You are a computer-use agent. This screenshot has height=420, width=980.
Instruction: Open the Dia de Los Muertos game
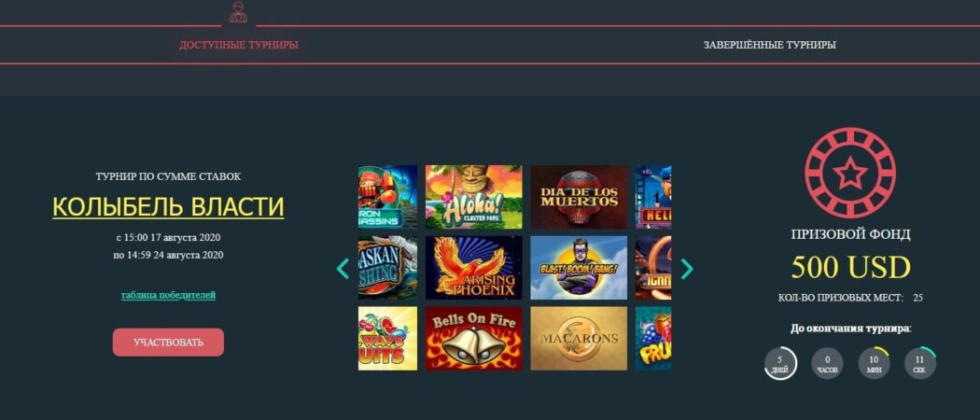point(579,197)
